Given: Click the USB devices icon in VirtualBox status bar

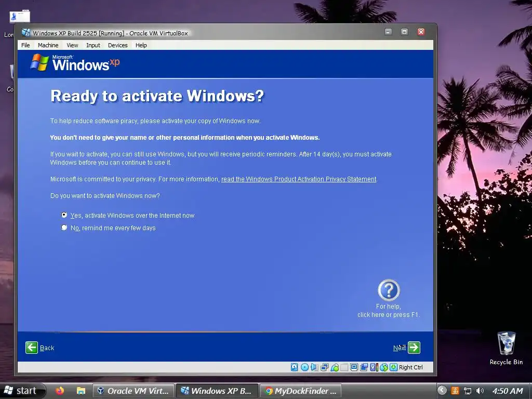Looking at the screenshot, I should coord(335,367).
